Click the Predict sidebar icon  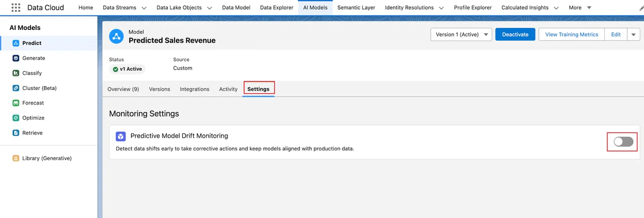pos(16,43)
